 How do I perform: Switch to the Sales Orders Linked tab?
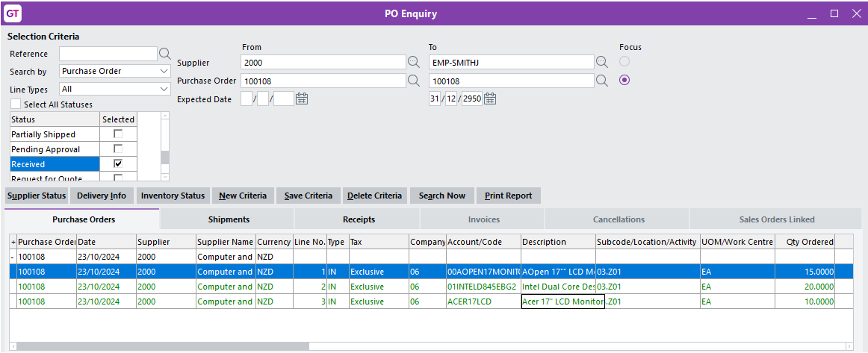(777, 219)
